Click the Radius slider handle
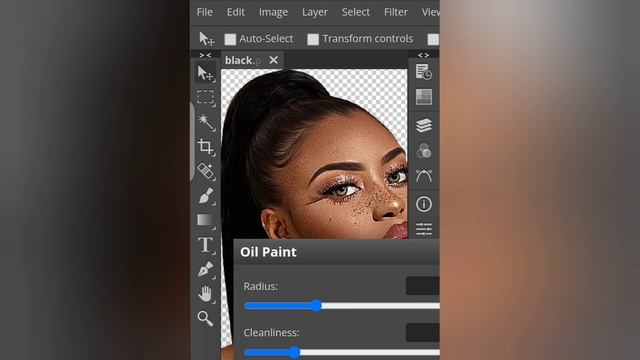 316,305
